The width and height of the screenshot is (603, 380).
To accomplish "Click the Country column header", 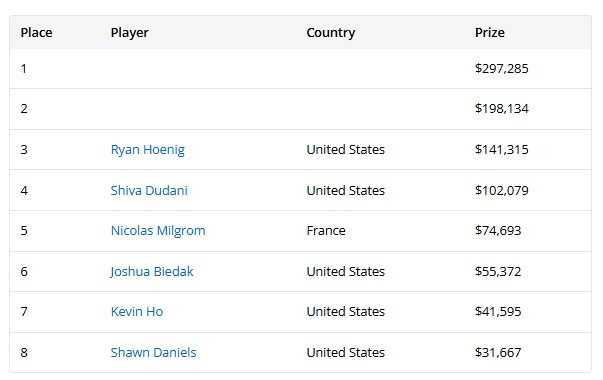I will point(331,33).
